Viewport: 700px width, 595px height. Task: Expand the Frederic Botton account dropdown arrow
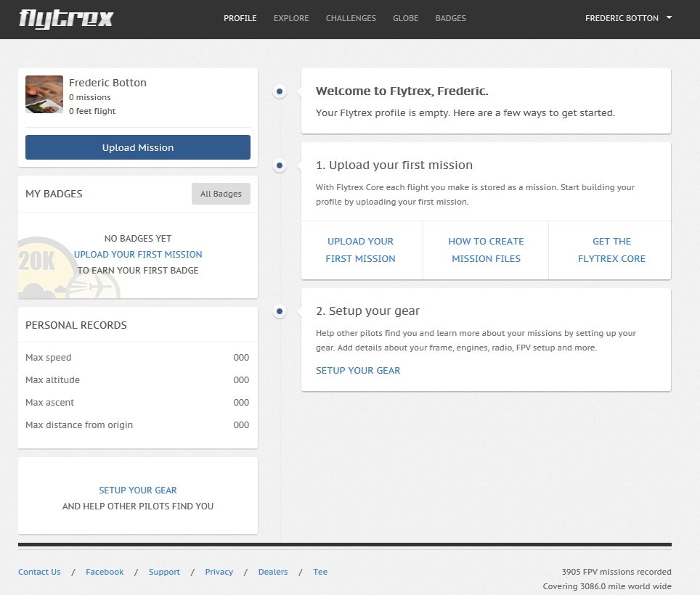[x=669, y=18]
